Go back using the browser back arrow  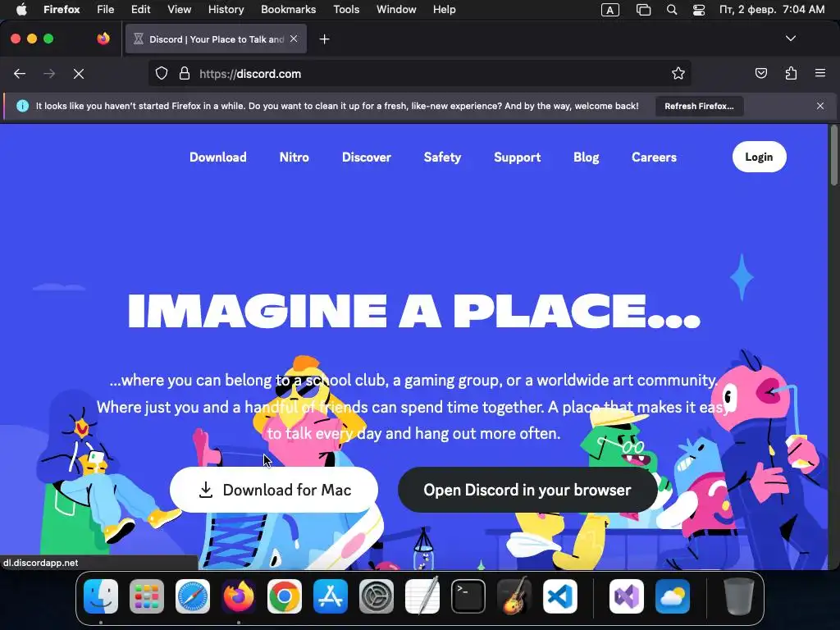[20, 74]
